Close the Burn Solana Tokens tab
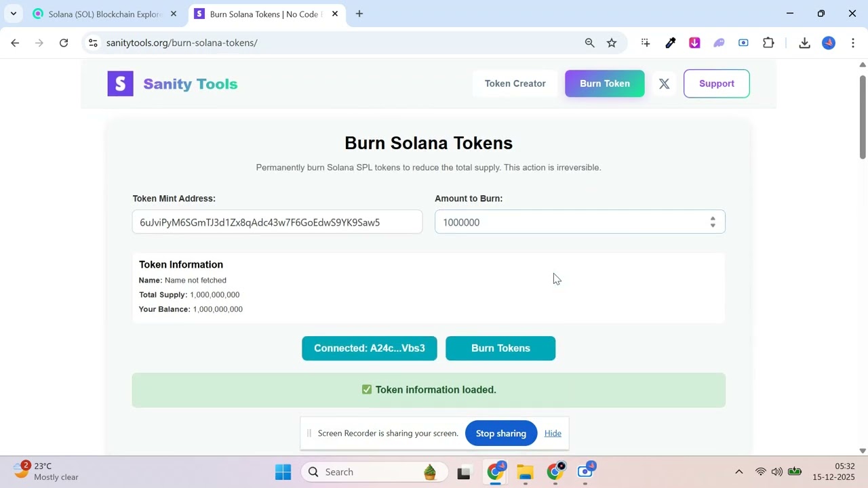The width and height of the screenshot is (868, 488). pyautogui.click(x=335, y=14)
